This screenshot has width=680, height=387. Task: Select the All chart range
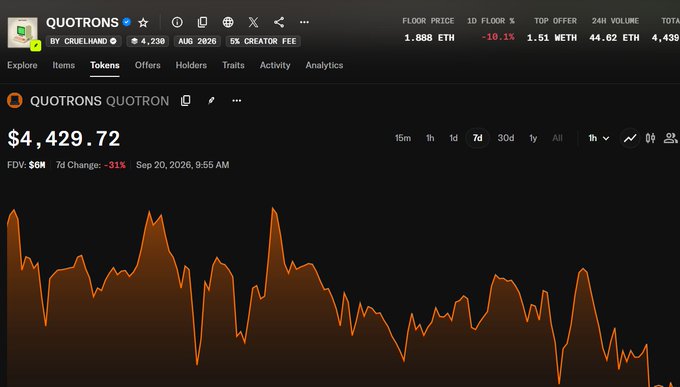[557, 138]
